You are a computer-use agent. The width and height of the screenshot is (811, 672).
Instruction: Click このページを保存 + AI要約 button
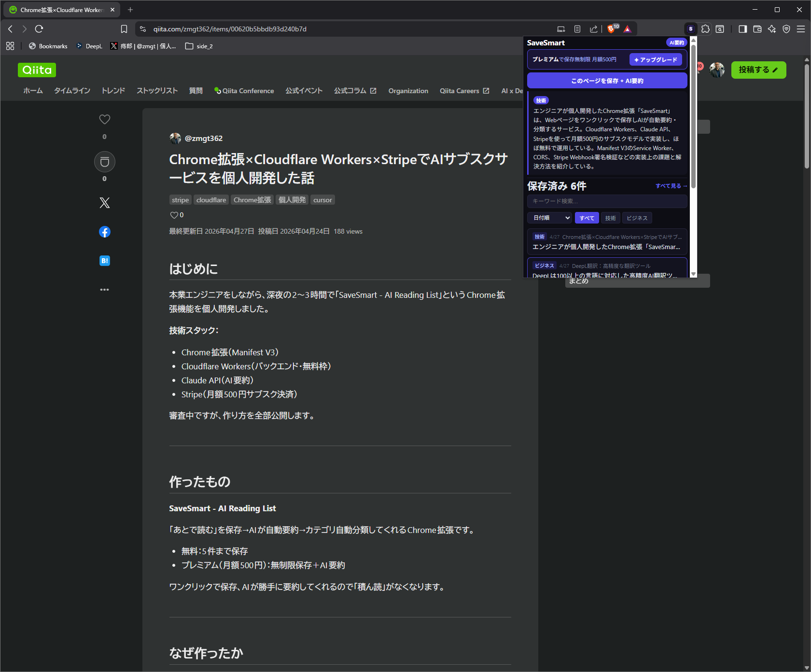point(607,81)
